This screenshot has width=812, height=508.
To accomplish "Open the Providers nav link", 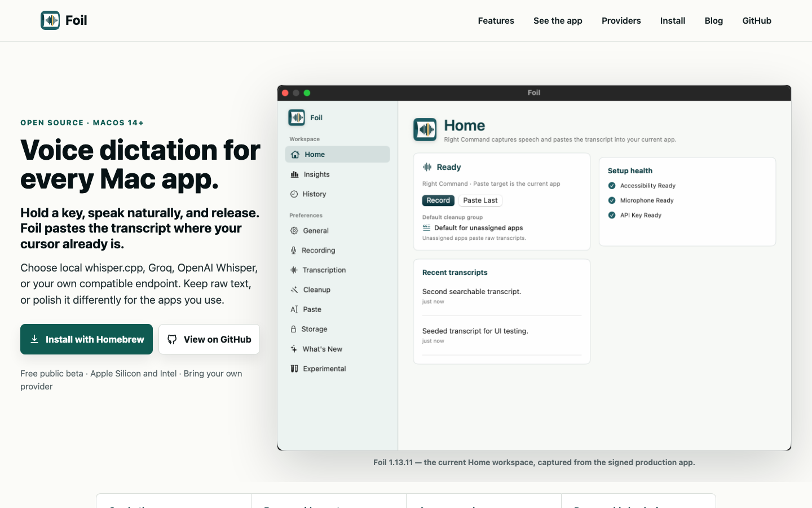I will pos(621,21).
